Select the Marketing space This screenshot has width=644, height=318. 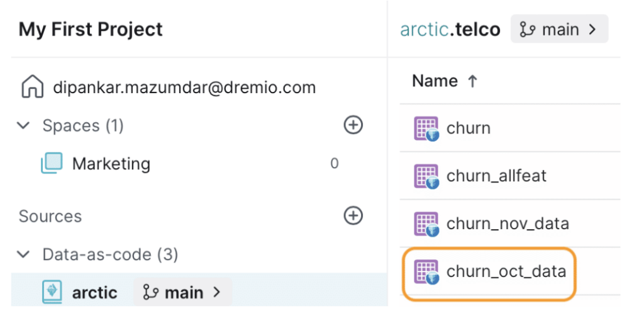(x=111, y=164)
